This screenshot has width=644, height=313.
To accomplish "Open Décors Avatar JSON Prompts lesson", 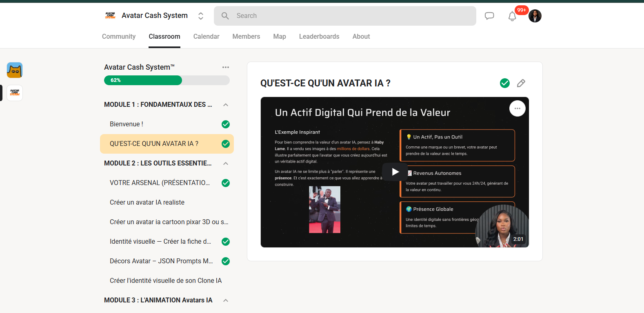I will pyautogui.click(x=167, y=261).
